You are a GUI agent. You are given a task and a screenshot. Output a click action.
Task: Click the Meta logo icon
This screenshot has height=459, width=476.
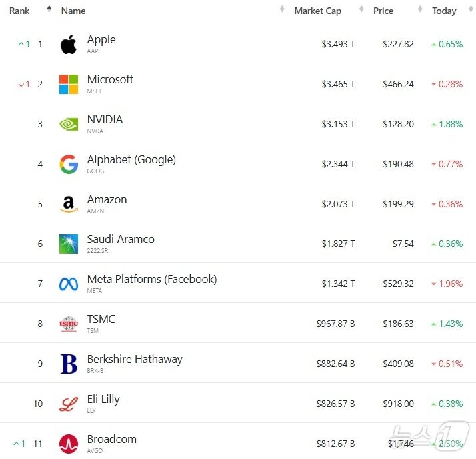tap(69, 284)
